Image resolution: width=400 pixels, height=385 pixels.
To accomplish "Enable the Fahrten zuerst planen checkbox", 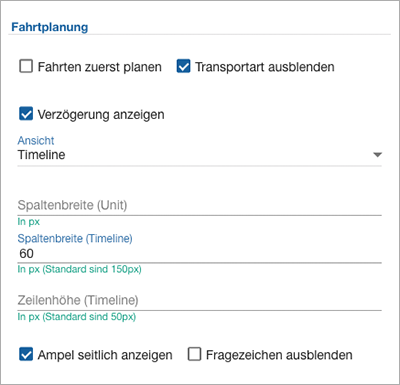I will point(26,66).
